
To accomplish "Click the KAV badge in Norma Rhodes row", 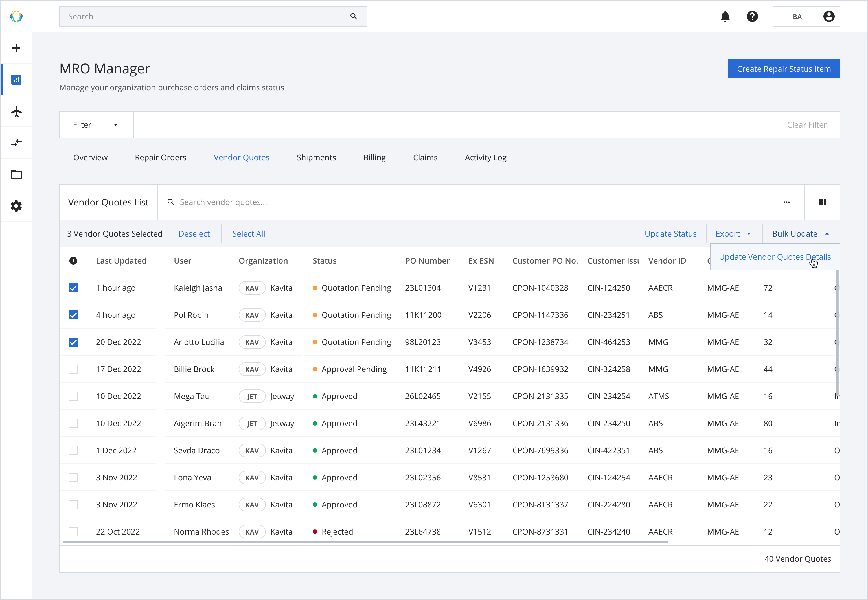I will coord(252,532).
